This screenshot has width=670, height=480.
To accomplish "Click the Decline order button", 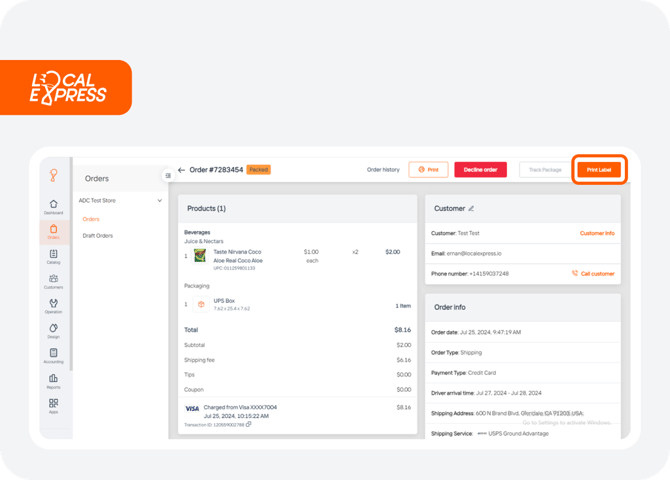I will [x=481, y=170].
